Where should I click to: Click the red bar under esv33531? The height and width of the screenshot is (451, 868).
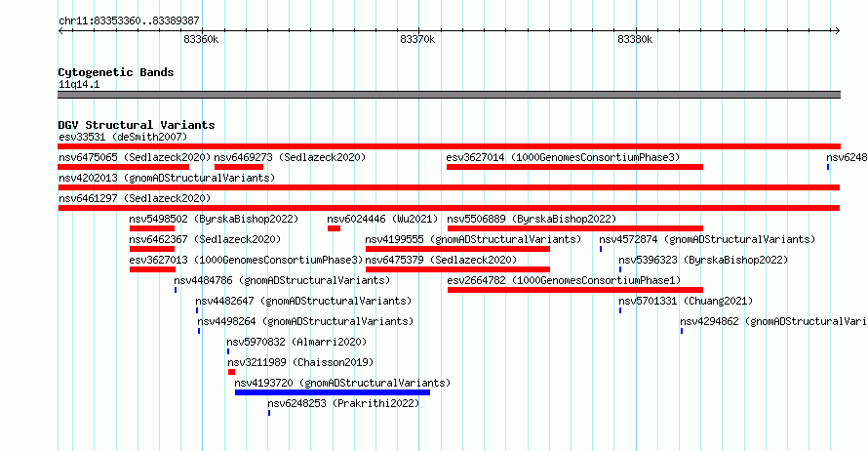(x=449, y=146)
